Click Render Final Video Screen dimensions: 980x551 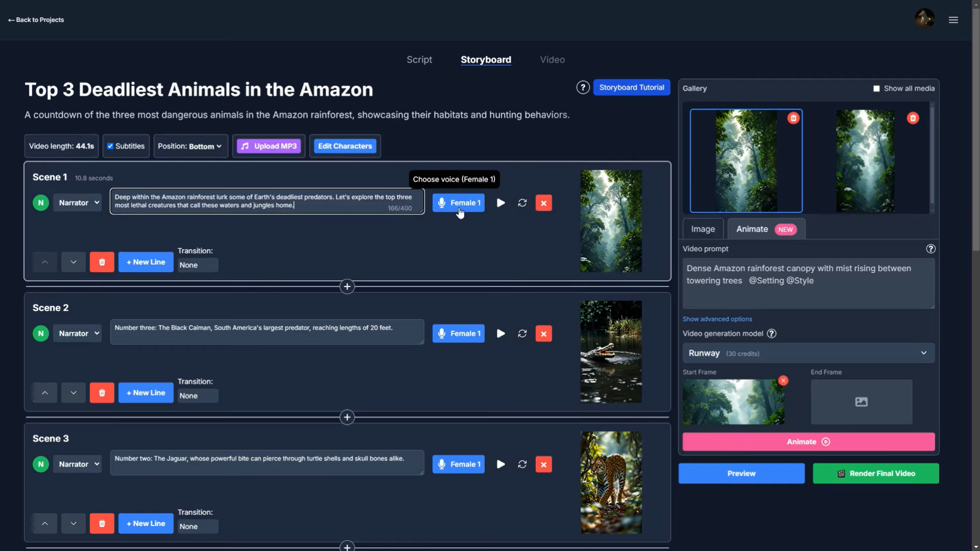pyautogui.click(x=875, y=473)
